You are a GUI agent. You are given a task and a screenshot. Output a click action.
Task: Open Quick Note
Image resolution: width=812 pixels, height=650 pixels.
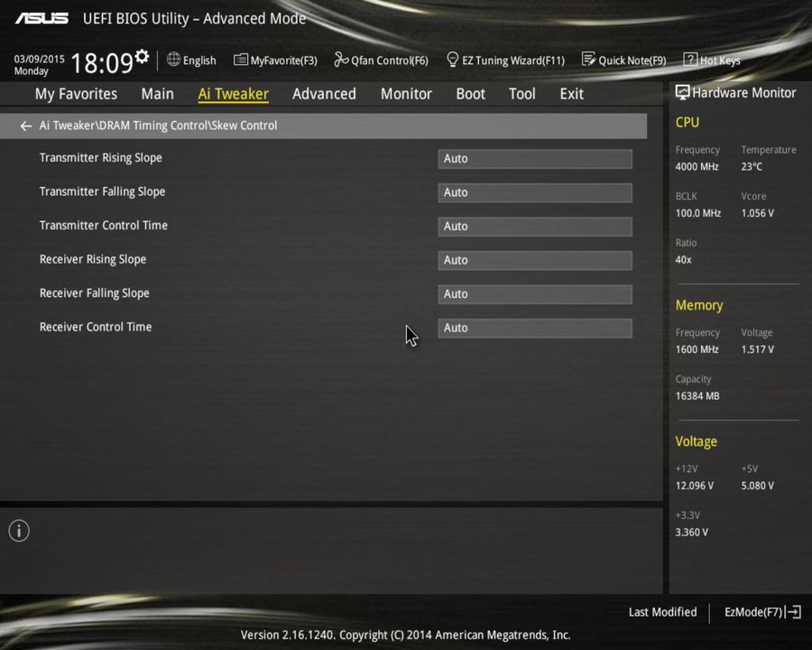(x=624, y=60)
